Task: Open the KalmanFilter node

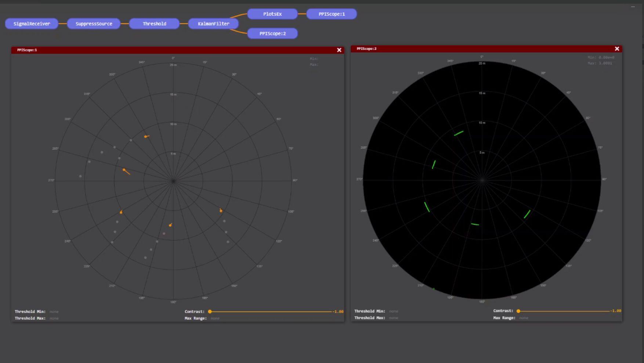Action: click(213, 23)
